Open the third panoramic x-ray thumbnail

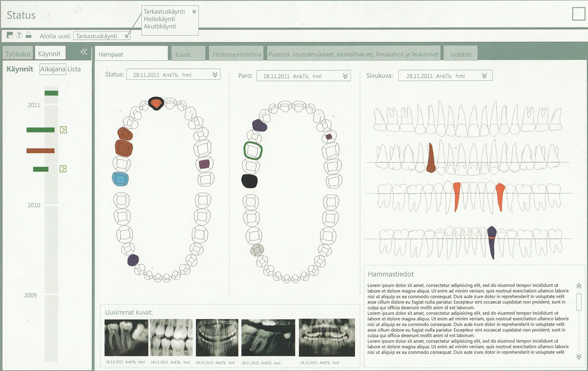coord(217,338)
